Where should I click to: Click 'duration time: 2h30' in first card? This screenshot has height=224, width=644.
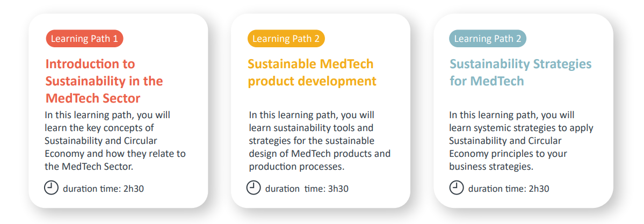click(103, 189)
